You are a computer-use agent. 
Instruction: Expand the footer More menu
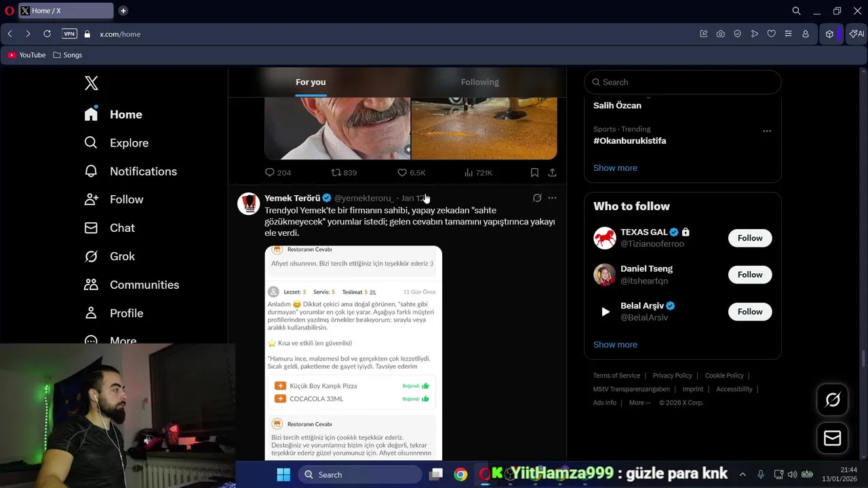[x=639, y=403]
